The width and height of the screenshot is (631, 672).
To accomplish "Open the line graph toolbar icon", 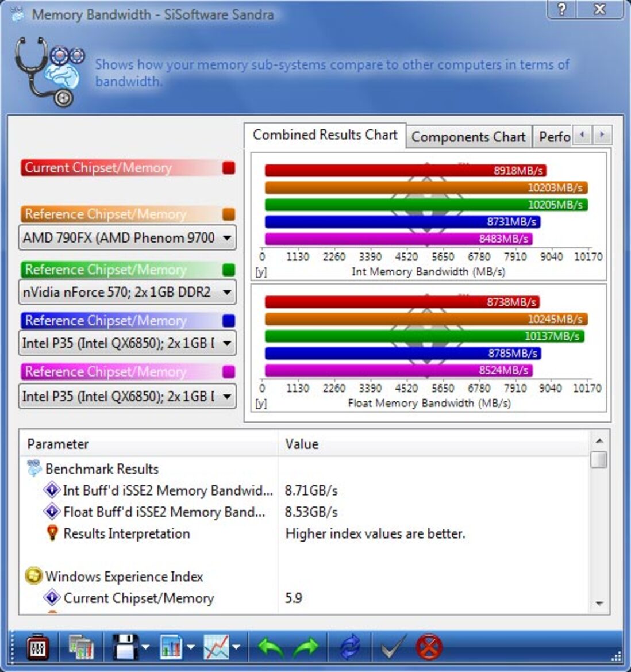I will click(216, 647).
